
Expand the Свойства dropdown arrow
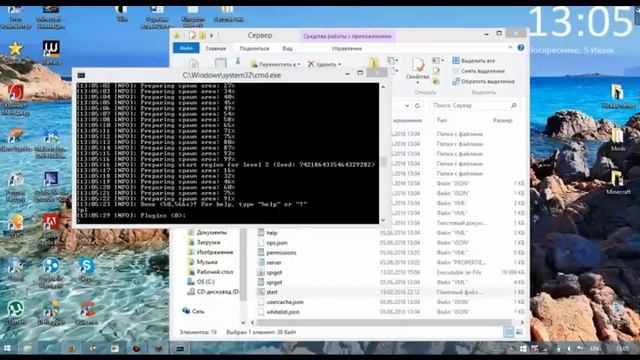point(418,83)
